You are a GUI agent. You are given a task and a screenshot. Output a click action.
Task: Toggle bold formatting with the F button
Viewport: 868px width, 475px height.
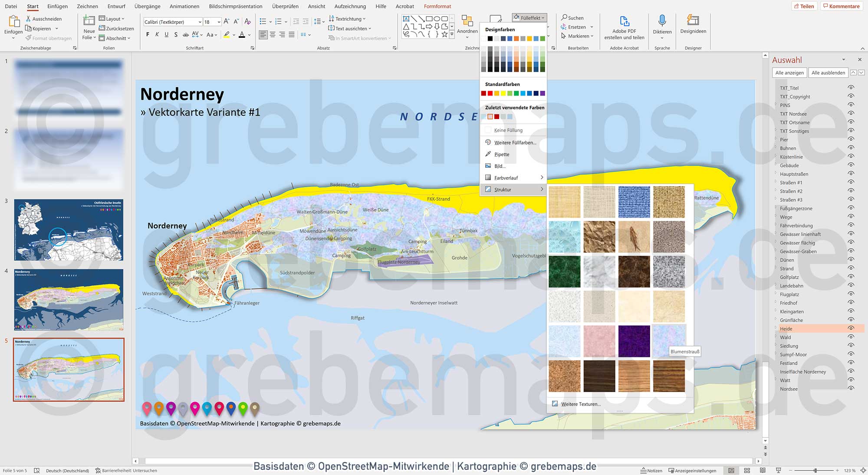pos(148,34)
